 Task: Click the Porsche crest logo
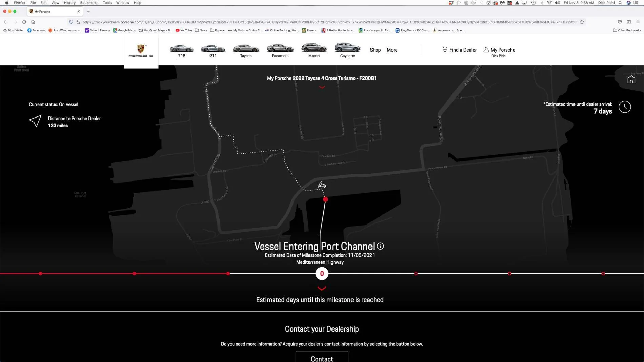point(141,50)
